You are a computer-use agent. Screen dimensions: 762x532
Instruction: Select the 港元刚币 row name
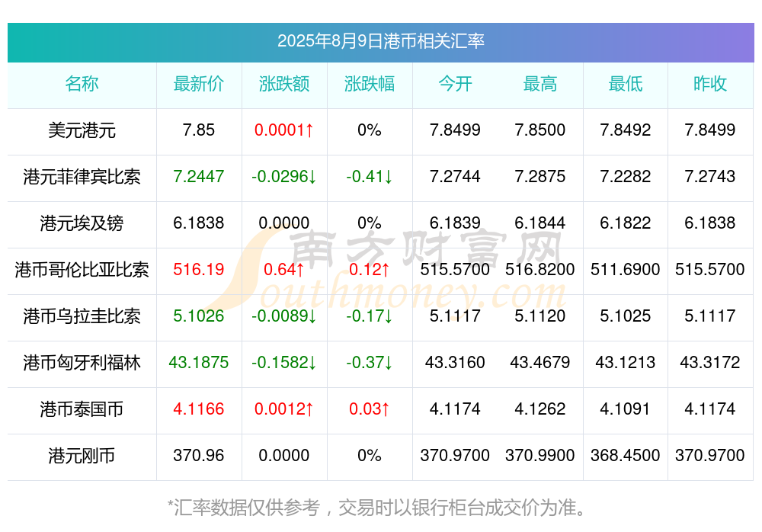click(82, 456)
